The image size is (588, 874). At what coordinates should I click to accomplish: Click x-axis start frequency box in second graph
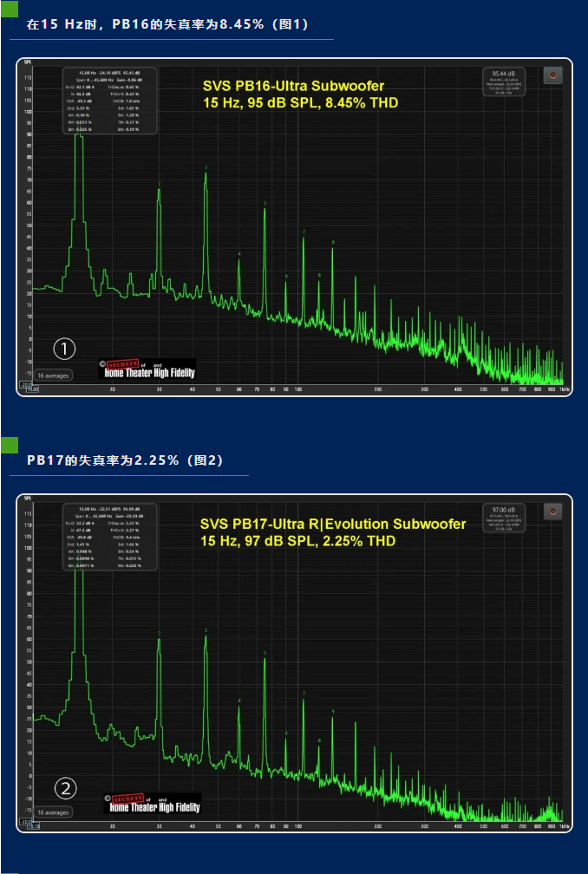[x=30, y=826]
